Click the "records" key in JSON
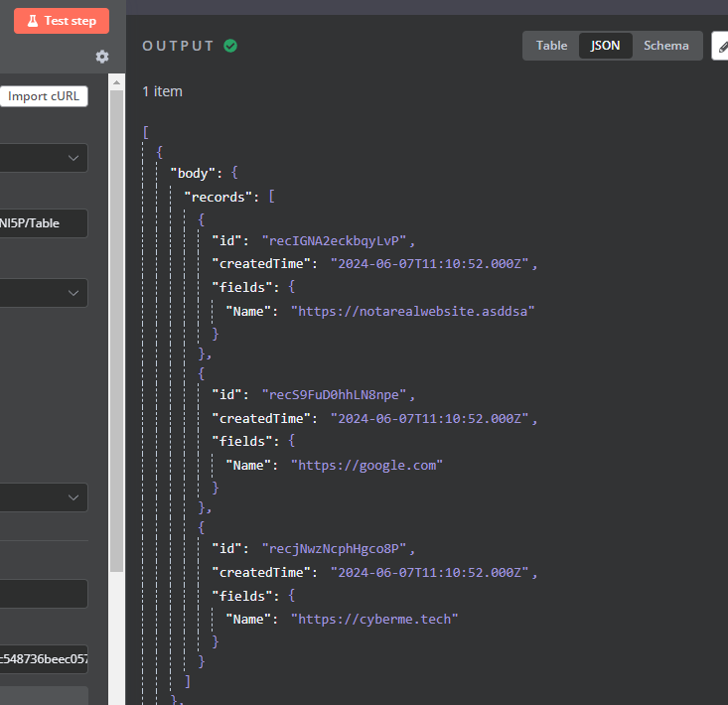This screenshot has width=728, height=705. point(218,197)
